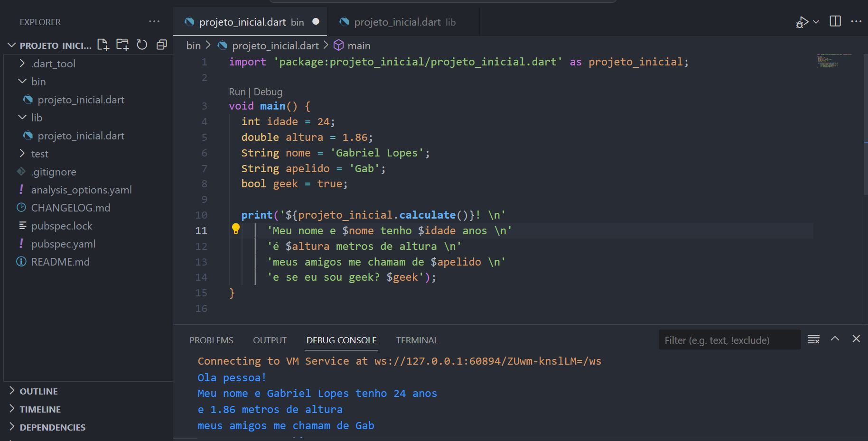
Task: Click the analysis_options.yaml exclamation icon
Action: [x=21, y=189]
